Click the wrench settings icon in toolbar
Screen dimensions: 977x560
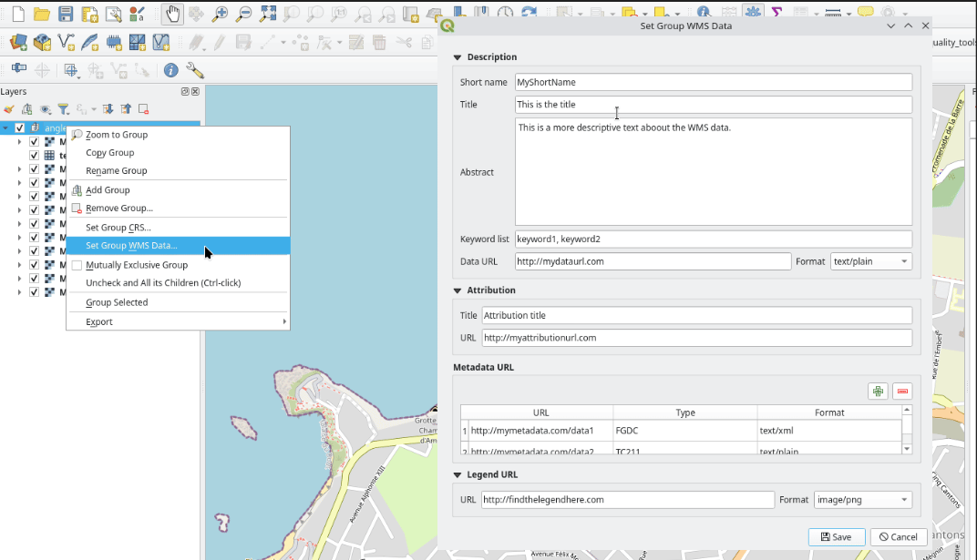[x=194, y=70]
